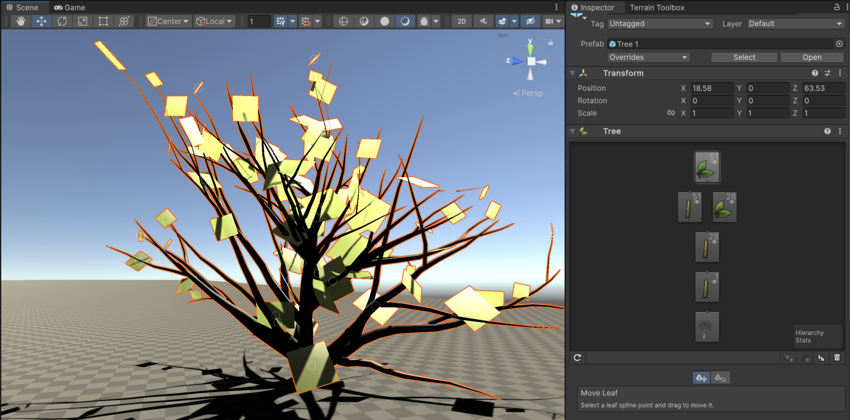Image resolution: width=850 pixels, height=420 pixels.
Task: Open the Tag dropdown showing Untagged
Action: [659, 24]
